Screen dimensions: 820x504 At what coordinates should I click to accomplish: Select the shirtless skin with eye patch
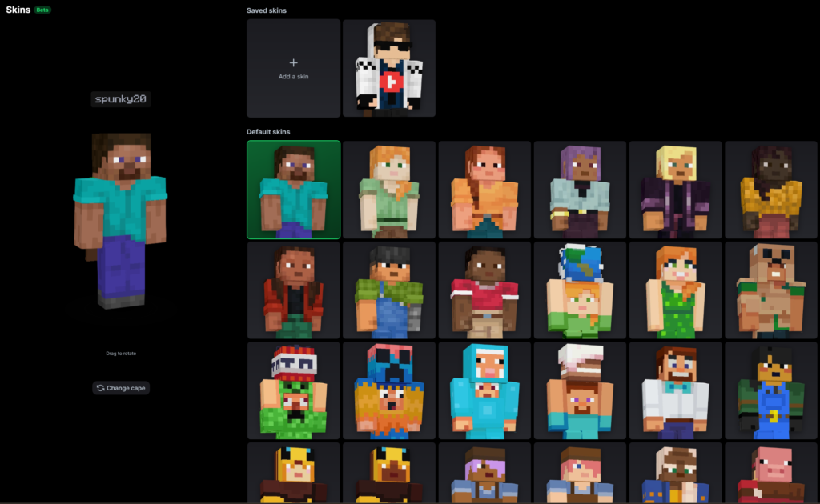(770, 290)
